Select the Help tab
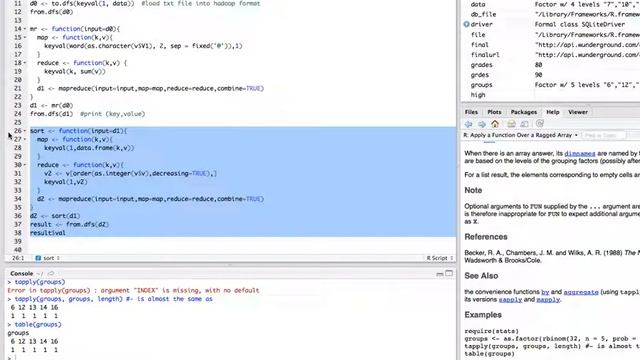The image size is (640, 360). point(553,112)
